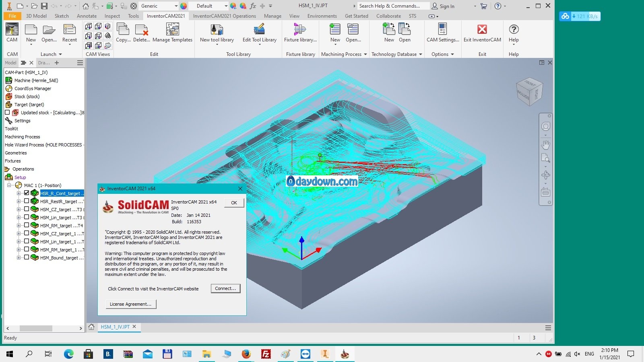Open InventorCAM2021 Operations tab
This screenshot has width=644, height=362.
224,16
